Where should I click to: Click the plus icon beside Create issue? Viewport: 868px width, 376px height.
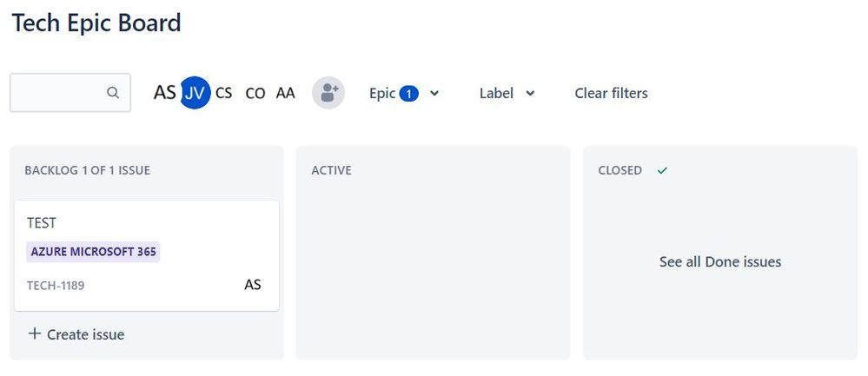(x=35, y=333)
